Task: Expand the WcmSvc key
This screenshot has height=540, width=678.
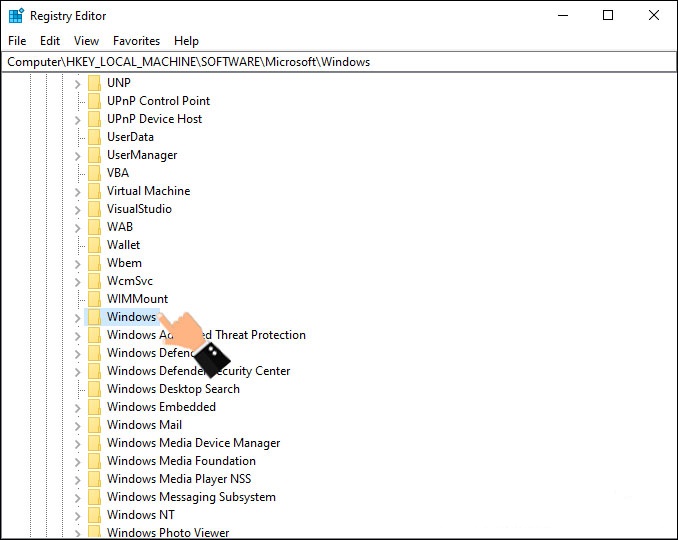Action: [x=77, y=281]
